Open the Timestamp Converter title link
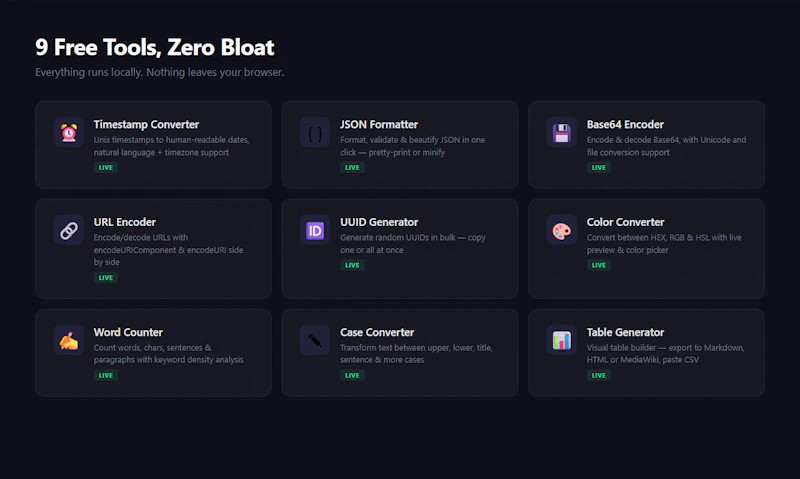The image size is (800, 479). 146,124
